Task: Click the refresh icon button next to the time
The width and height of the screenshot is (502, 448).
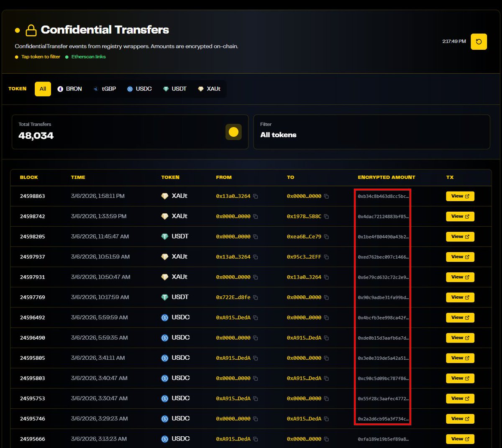Action: [479, 41]
